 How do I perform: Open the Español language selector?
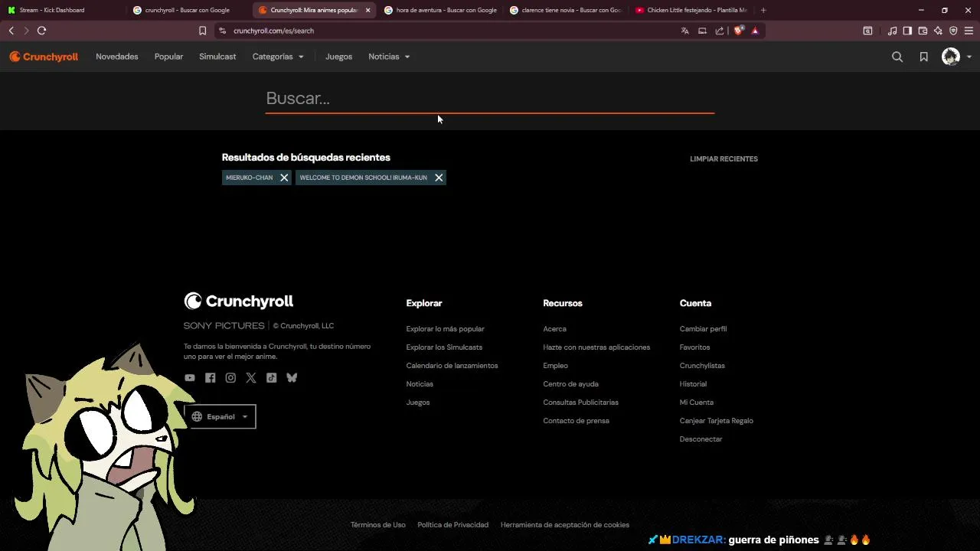[220, 416]
